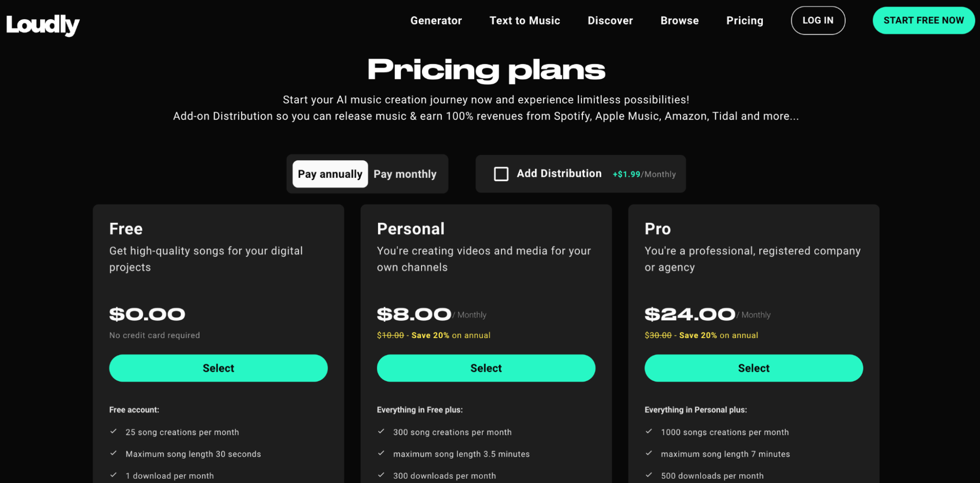
Task: Select the Free plan
Action: [x=218, y=368]
